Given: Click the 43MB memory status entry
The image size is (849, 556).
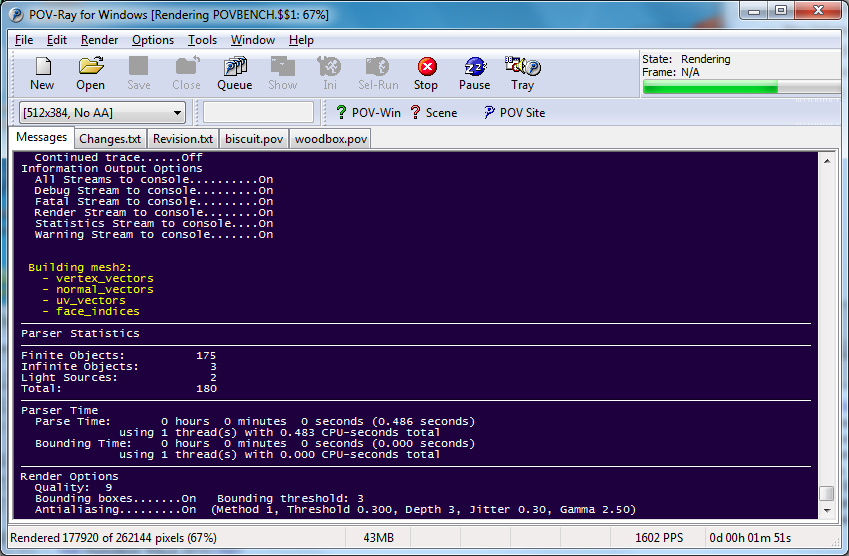Looking at the screenshot, I should [x=378, y=538].
